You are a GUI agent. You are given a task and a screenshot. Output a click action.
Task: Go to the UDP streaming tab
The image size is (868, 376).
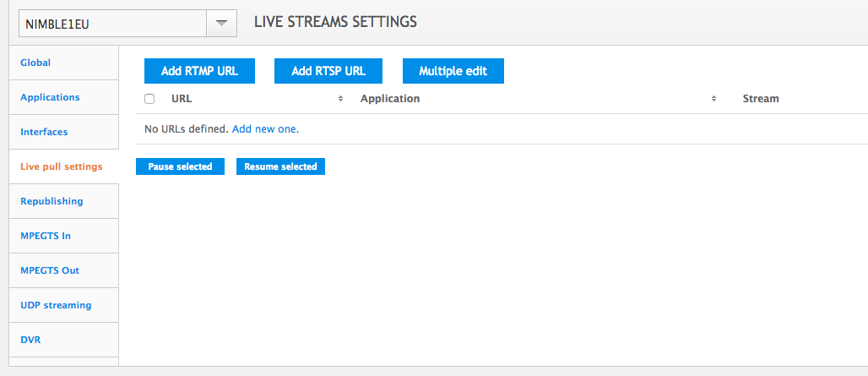click(x=56, y=305)
